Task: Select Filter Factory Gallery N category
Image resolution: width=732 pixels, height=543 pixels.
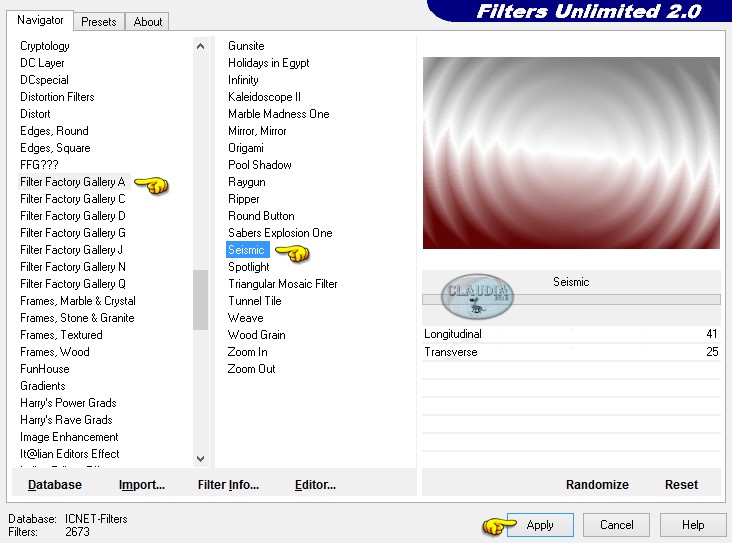Action: click(x=73, y=267)
